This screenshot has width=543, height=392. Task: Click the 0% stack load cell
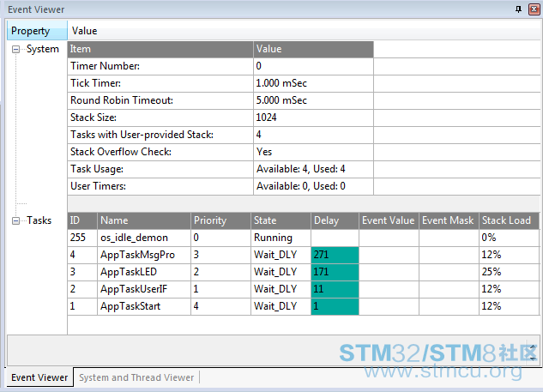(x=509, y=238)
